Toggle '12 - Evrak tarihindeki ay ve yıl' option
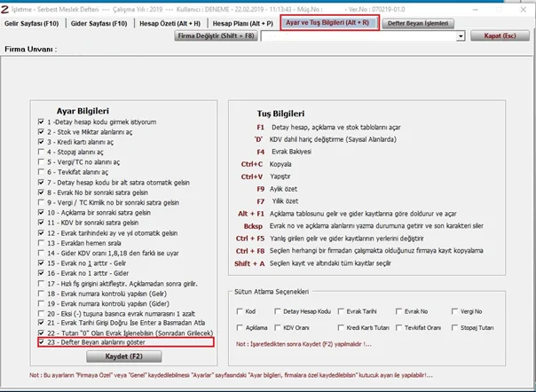The height and width of the screenshot is (392, 536). (41, 233)
